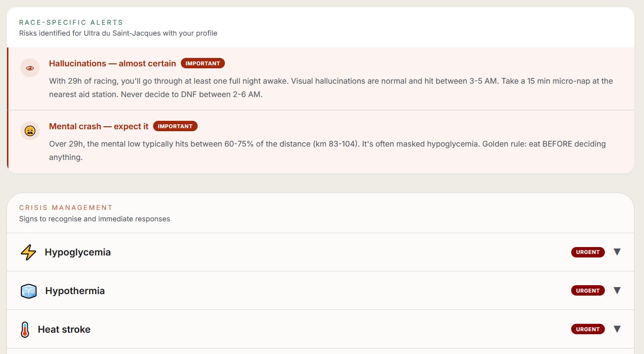The height and width of the screenshot is (354, 644).
Task: Click the 'Mental crash — expect it' heading
Action: tap(99, 126)
